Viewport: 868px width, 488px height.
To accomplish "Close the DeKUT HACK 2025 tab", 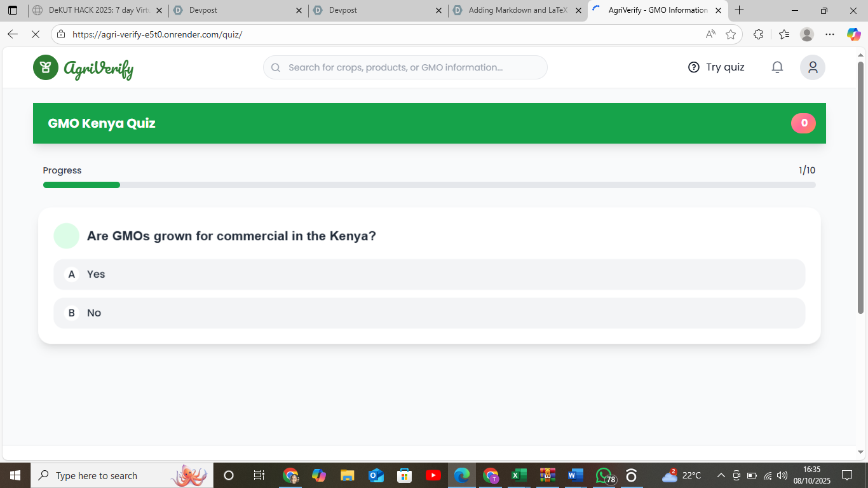I will point(159,10).
